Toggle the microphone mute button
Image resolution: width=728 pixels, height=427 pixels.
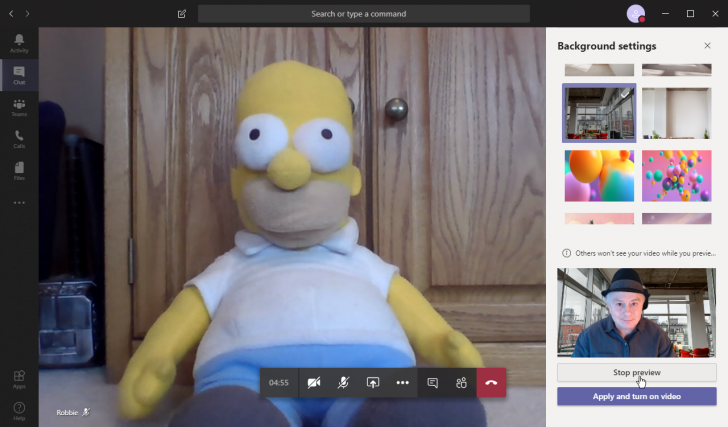[x=343, y=382]
